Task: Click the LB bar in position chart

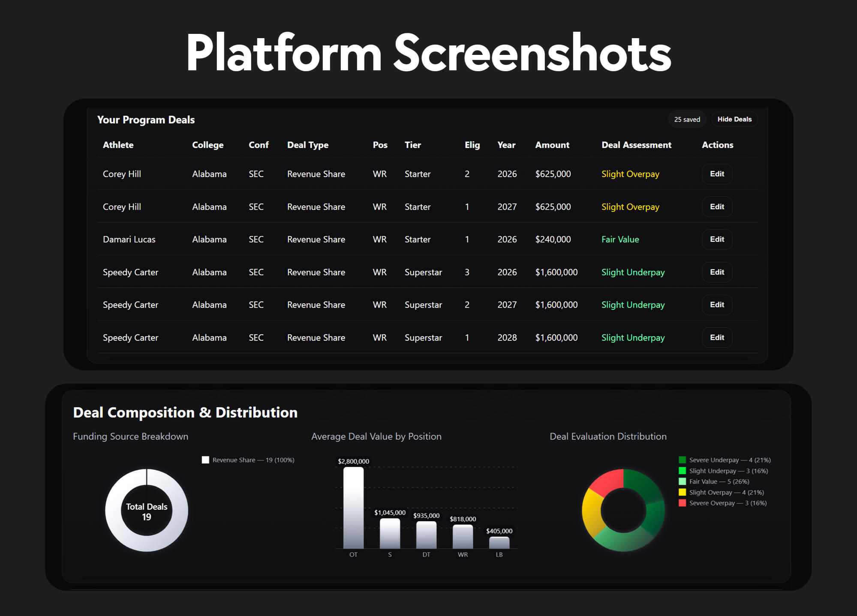Action: pyautogui.click(x=499, y=543)
